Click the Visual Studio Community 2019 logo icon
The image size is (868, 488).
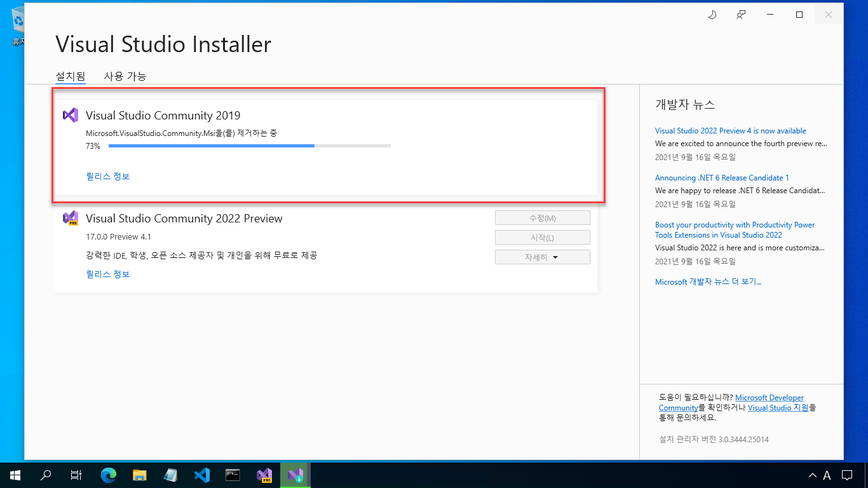(70, 115)
